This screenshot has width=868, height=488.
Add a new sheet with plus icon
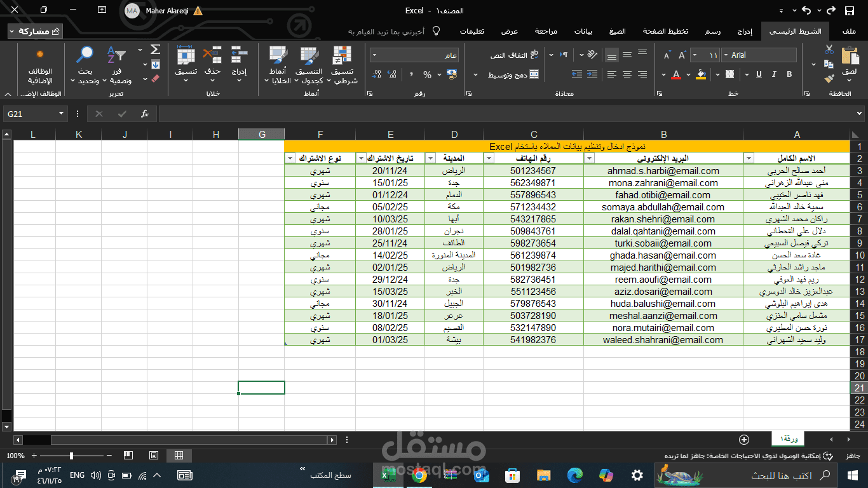(744, 439)
